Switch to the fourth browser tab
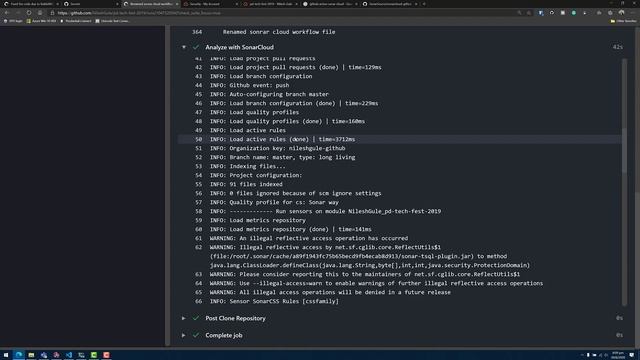The image size is (640, 360). [211, 4]
